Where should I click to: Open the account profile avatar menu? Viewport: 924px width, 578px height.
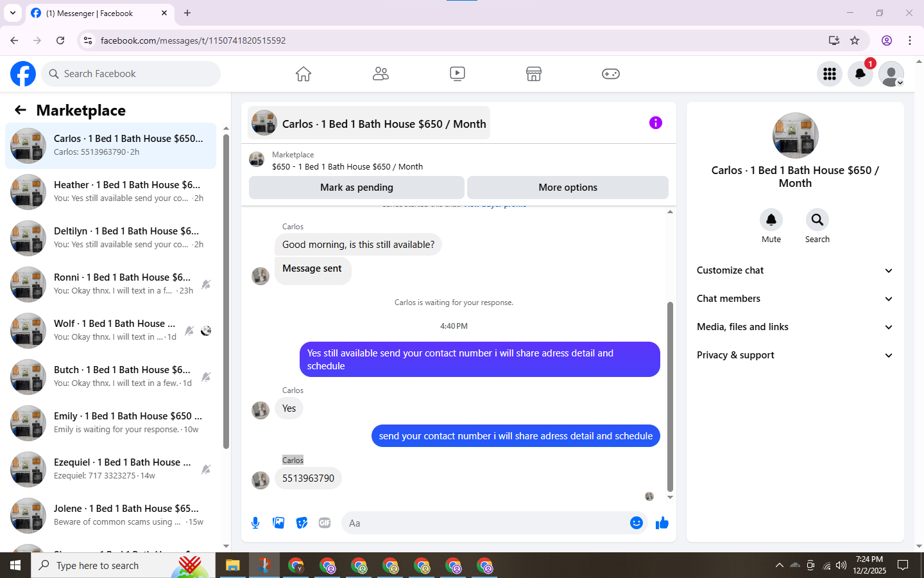(891, 74)
